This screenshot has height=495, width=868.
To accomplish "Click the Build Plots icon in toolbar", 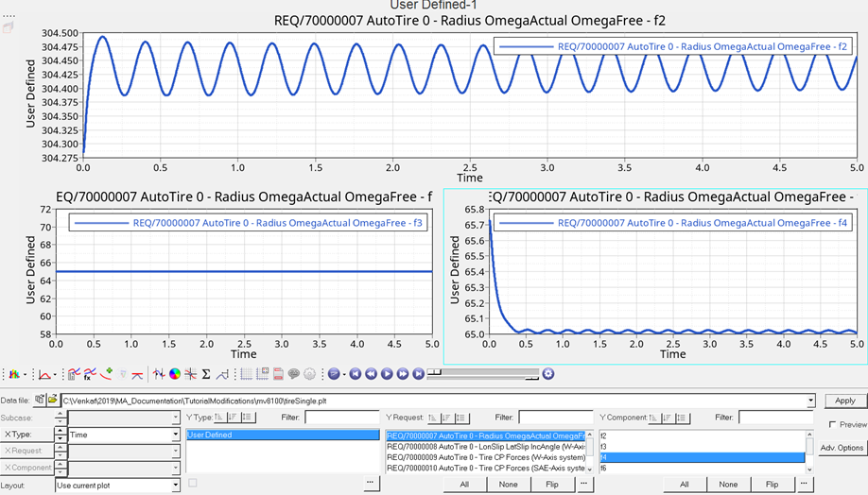I will click(x=74, y=375).
